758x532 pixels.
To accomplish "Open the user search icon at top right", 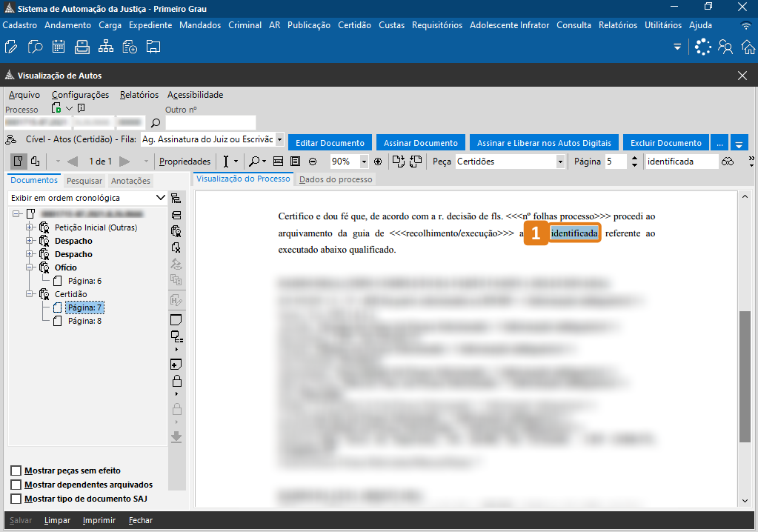I will 725,47.
